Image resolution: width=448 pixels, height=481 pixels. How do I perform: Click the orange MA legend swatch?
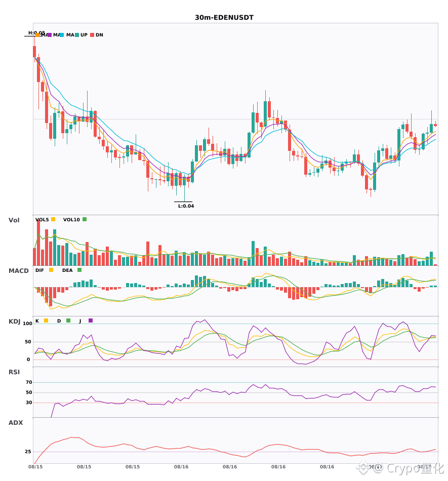37,35
